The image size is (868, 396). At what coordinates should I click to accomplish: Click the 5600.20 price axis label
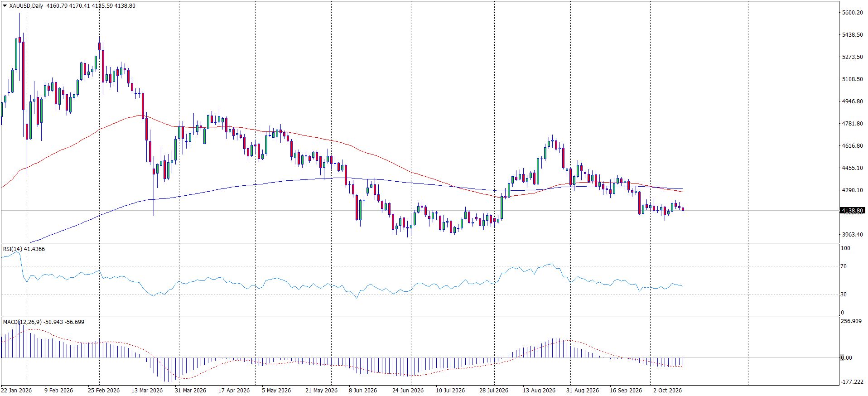[x=852, y=13]
